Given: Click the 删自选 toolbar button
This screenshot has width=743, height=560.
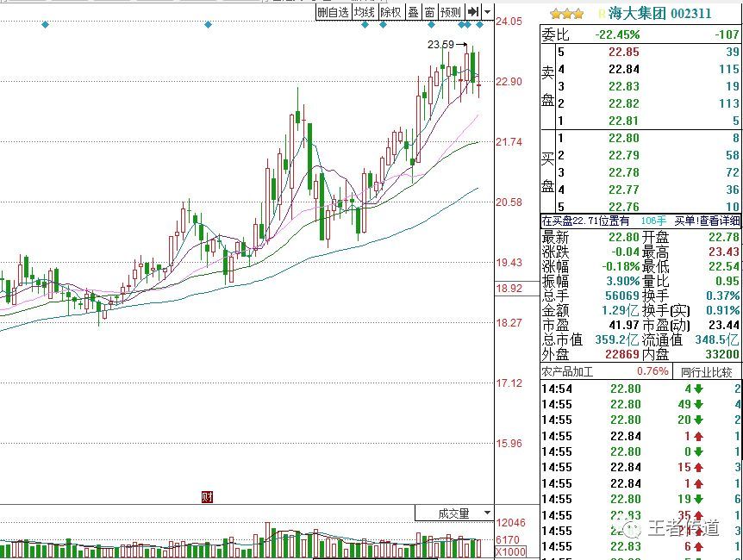Looking at the screenshot, I should coord(333,12).
